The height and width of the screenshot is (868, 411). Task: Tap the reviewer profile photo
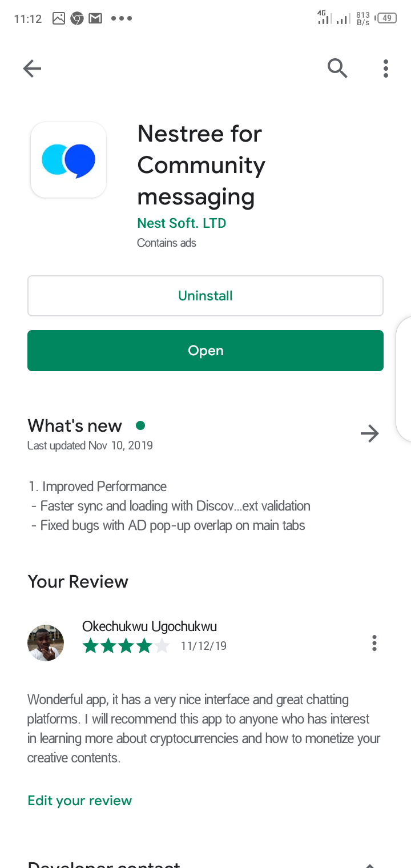(x=46, y=643)
